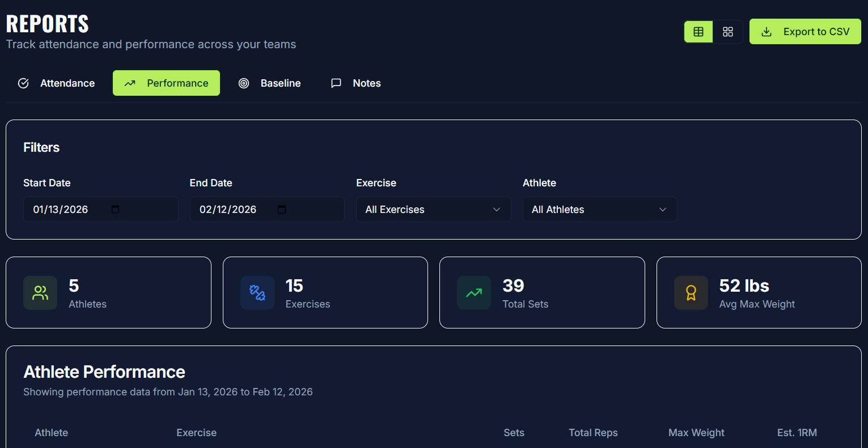The image size is (868, 448).
Task: Open the Notes tab
Action: [x=355, y=83]
